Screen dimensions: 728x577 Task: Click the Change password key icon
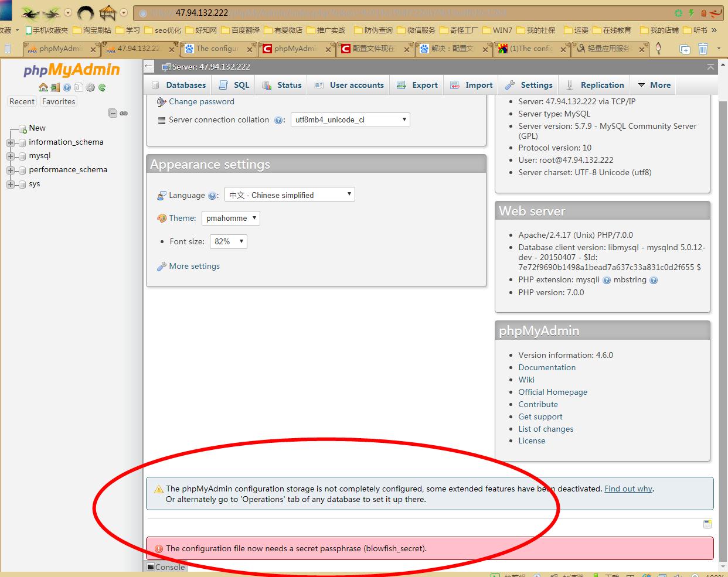pos(162,102)
